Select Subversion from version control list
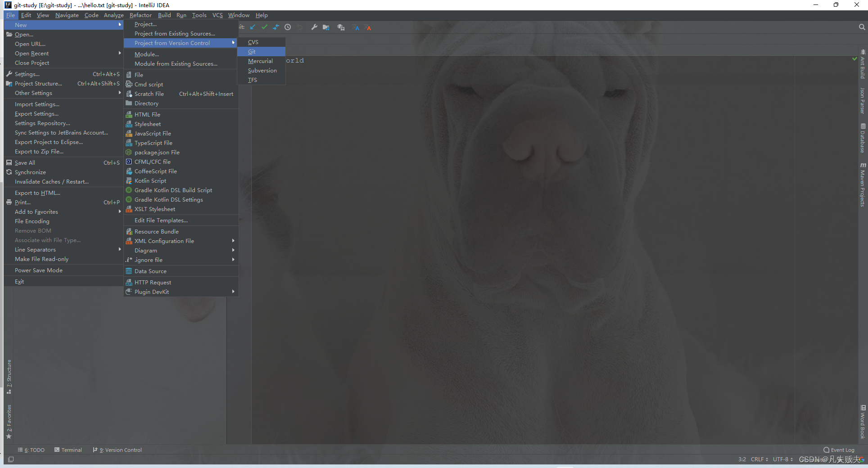Screen dimensions: 868x468 (x=261, y=70)
